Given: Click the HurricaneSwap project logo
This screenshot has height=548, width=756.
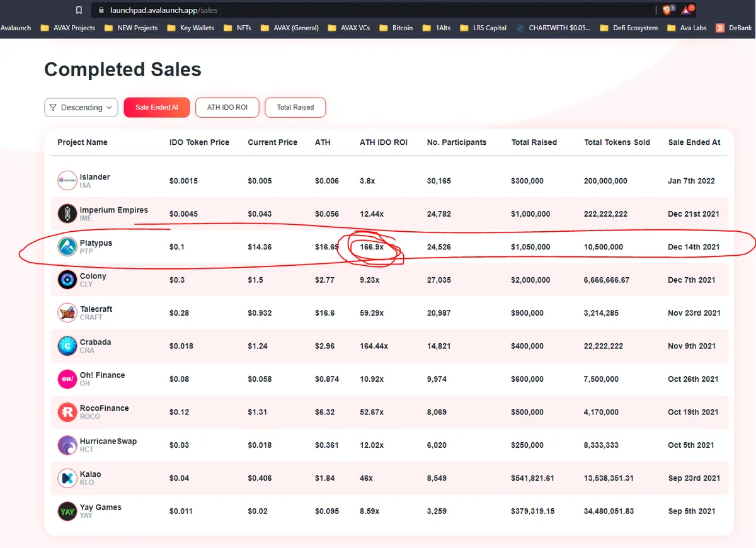Looking at the screenshot, I should click(x=67, y=445).
